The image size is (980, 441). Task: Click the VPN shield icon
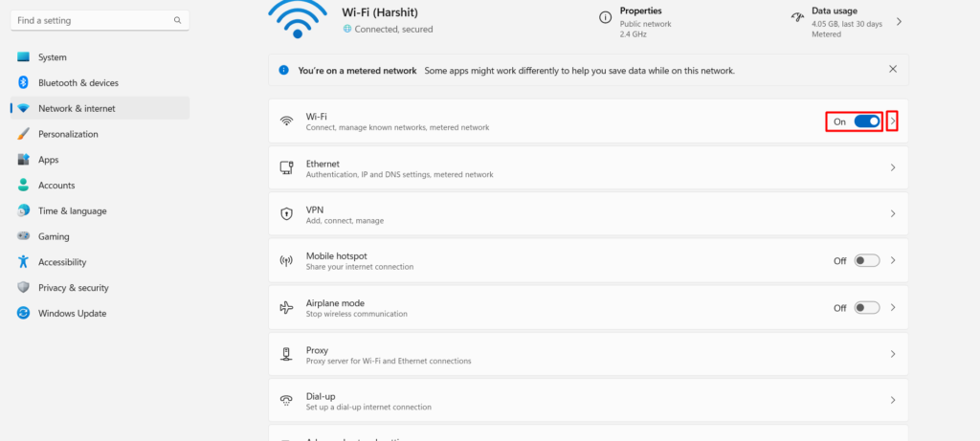(x=286, y=214)
